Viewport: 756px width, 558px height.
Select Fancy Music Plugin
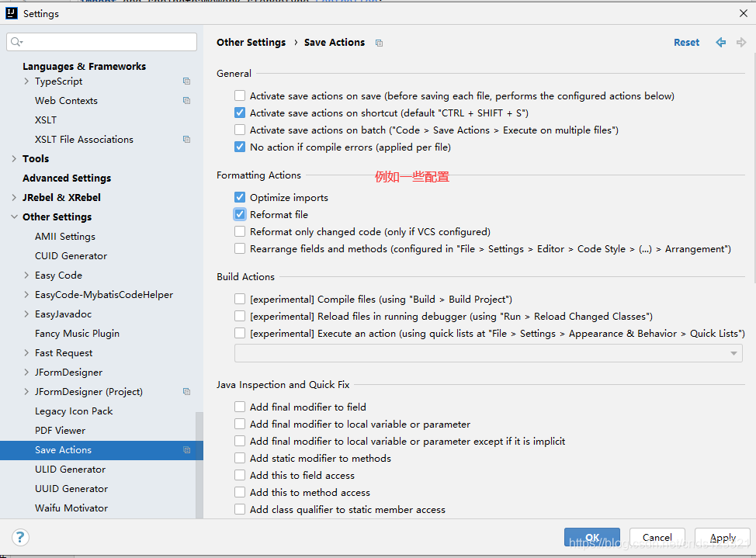click(x=77, y=333)
